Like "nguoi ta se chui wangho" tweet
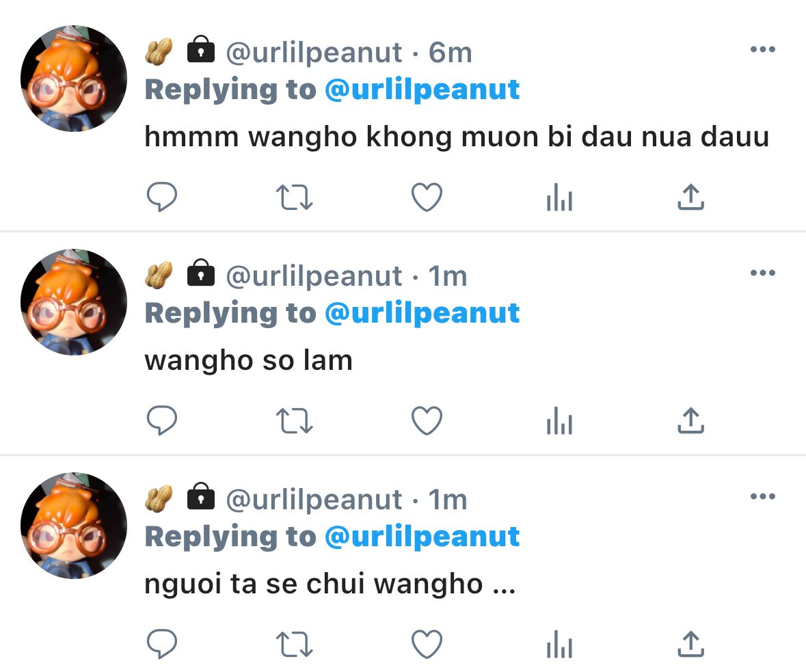The height and width of the screenshot is (672, 806). (x=427, y=644)
